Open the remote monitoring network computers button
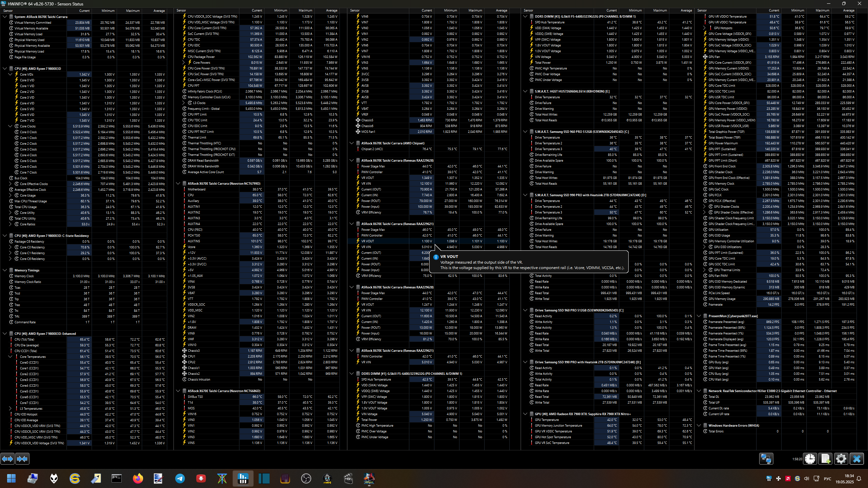Image resolution: width=868 pixels, height=488 pixels. 766,459
